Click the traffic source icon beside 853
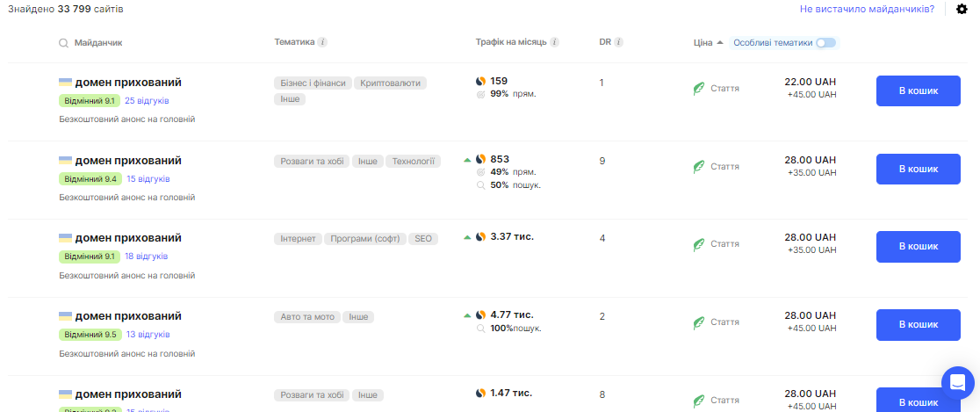980x412 pixels. [480, 159]
